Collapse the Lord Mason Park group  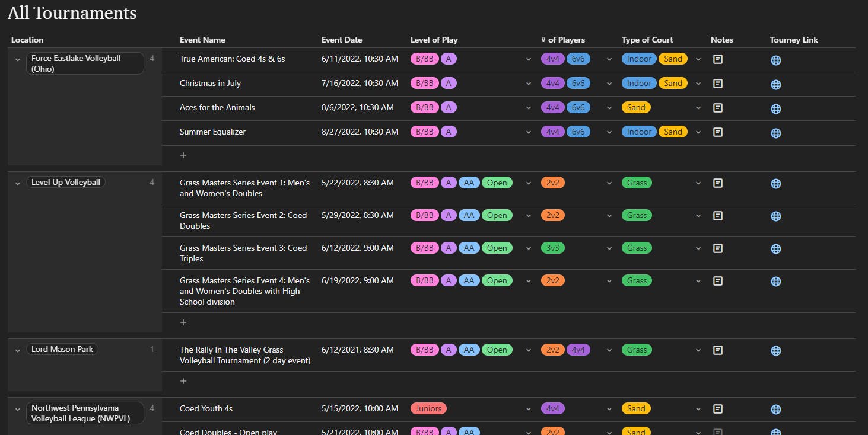click(18, 351)
